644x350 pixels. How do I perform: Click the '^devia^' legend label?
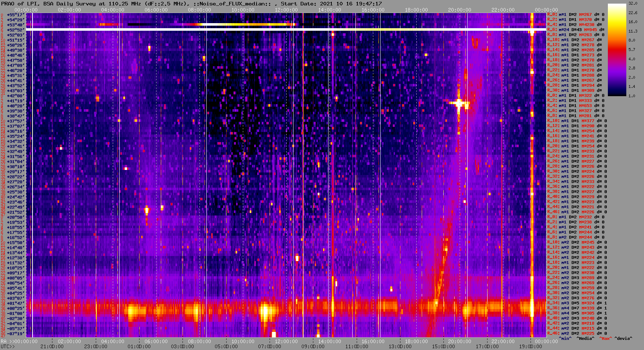(623, 339)
